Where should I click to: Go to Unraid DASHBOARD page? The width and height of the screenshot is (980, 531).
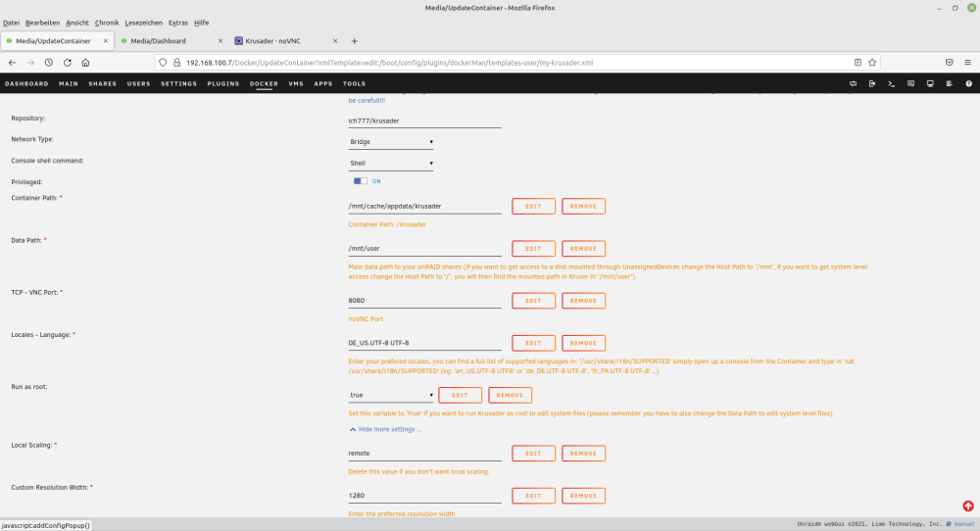[x=26, y=83]
